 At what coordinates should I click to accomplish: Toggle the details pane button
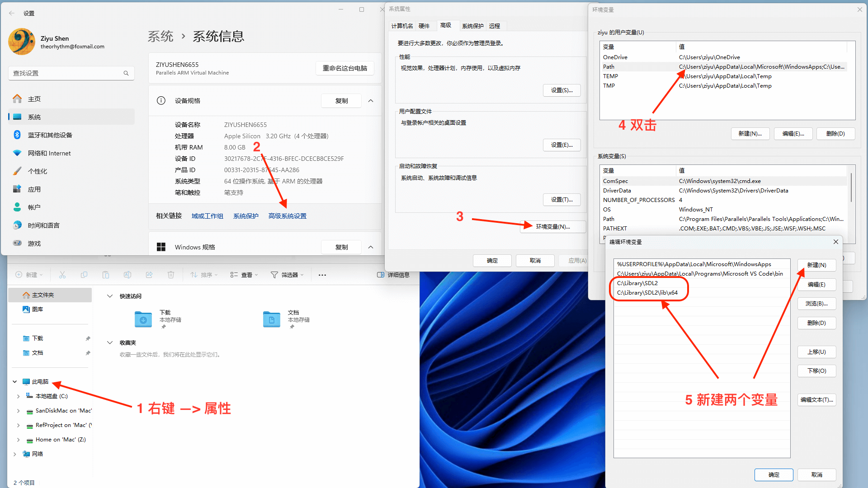[393, 275]
